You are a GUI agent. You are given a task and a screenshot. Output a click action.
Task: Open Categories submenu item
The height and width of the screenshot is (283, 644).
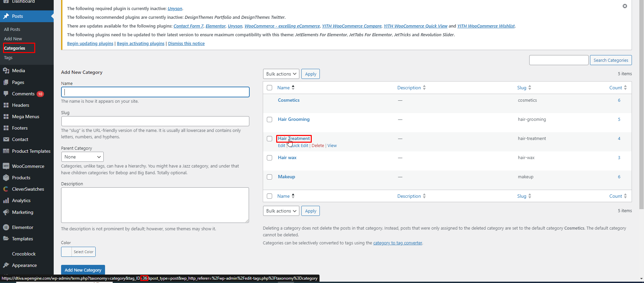[x=14, y=48]
